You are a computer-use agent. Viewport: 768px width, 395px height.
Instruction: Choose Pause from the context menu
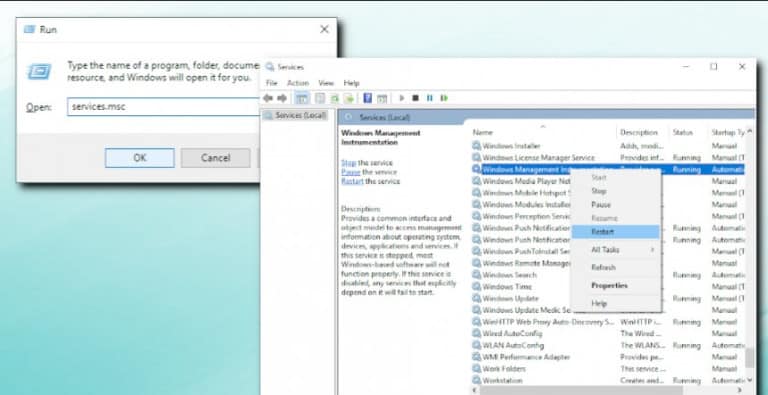point(617,205)
